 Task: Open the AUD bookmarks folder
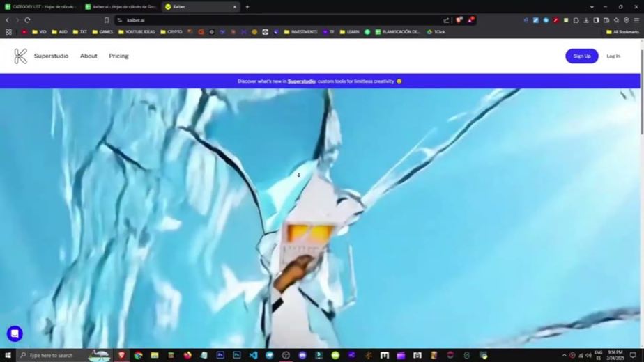(x=59, y=31)
